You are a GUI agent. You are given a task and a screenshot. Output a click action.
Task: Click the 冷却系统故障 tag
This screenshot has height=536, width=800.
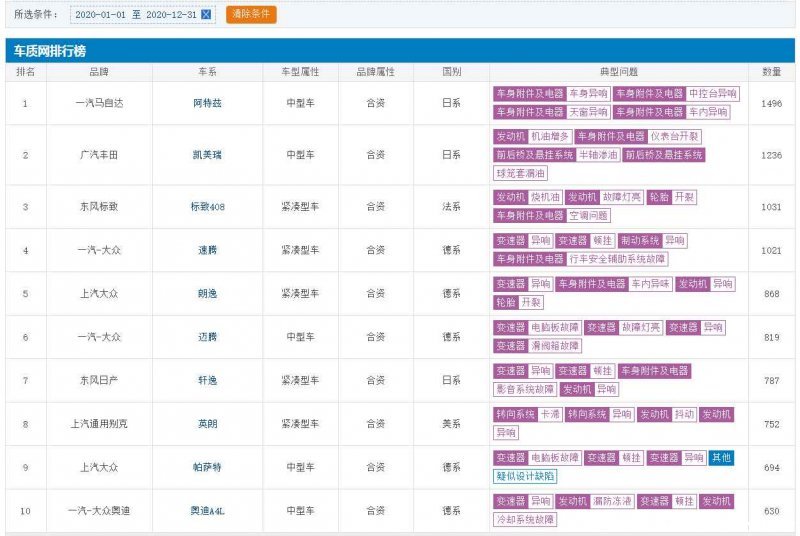coord(526,520)
